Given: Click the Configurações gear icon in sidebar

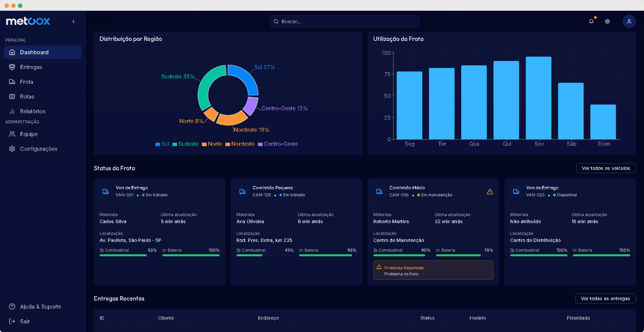Looking at the screenshot, I should (12, 149).
